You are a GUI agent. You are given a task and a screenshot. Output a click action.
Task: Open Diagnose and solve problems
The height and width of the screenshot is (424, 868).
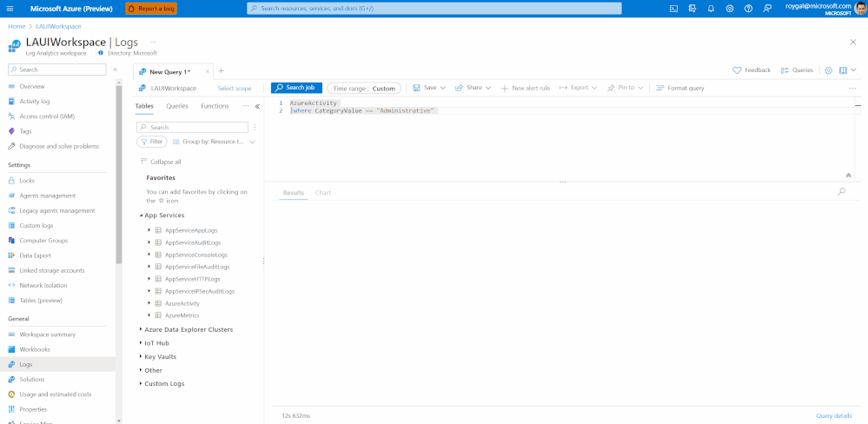(x=57, y=146)
